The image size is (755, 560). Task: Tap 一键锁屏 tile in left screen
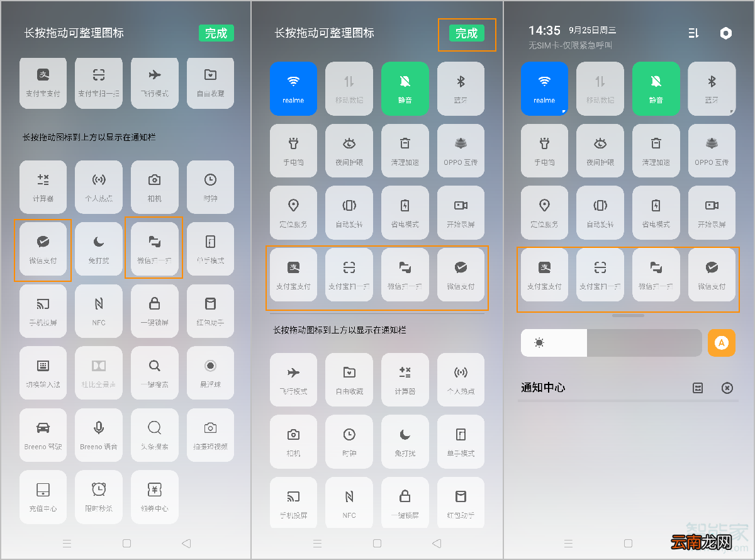pos(155,311)
